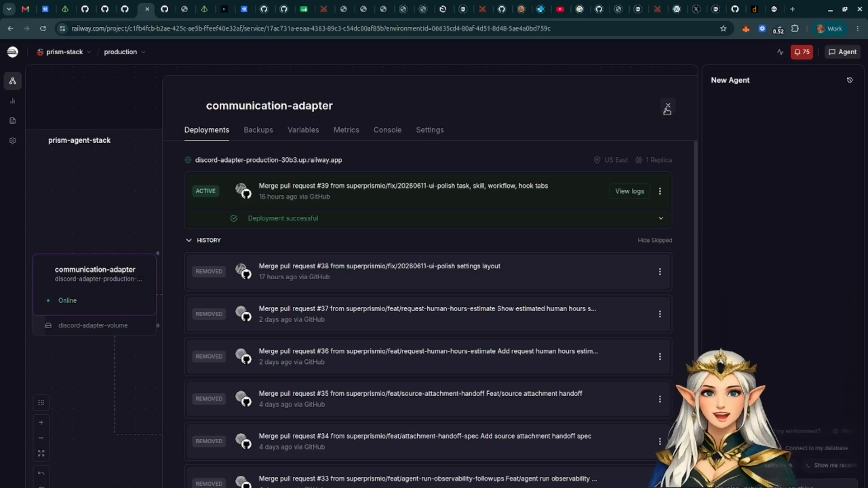Viewport: 868px width, 488px height.
Task: Open the browser tab search dropdown
Action: point(9,9)
